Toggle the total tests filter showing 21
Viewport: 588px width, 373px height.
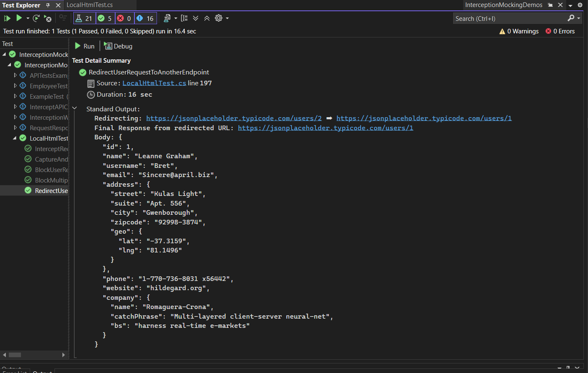point(84,18)
